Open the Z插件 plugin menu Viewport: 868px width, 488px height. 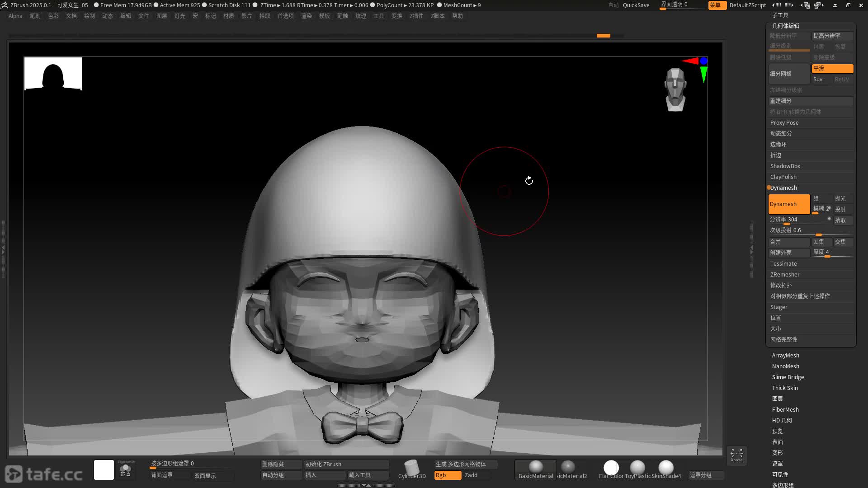[x=416, y=16]
